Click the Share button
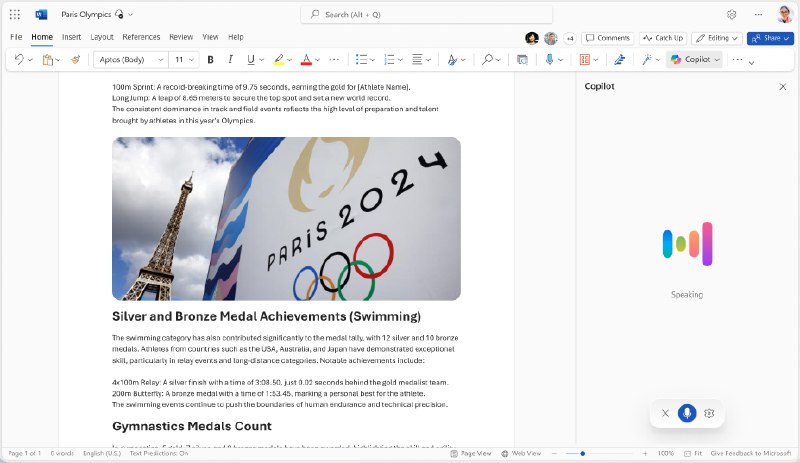The width and height of the screenshot is (800, 463). (x=770, y=38)
